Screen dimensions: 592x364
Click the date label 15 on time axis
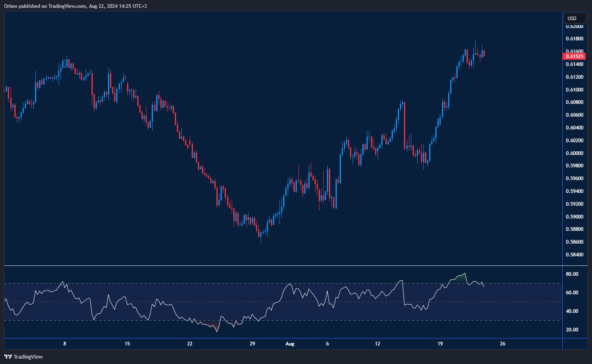click(x=127, y=344)
